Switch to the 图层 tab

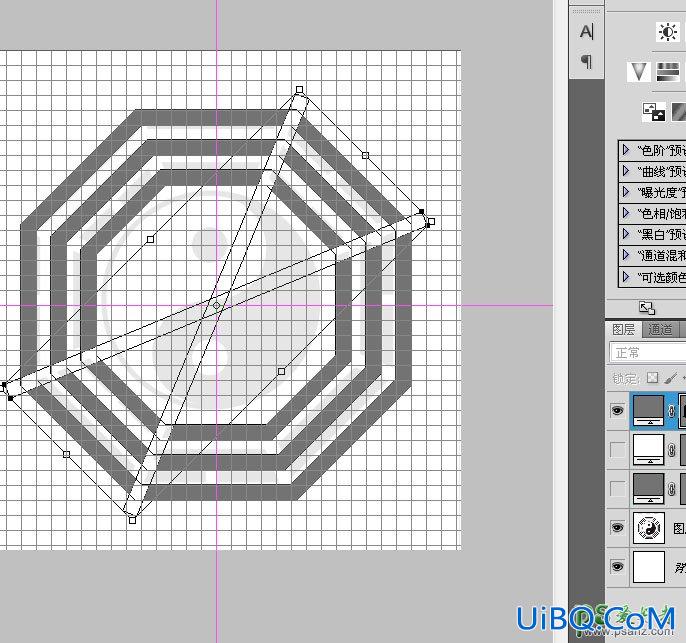point(623,329)
